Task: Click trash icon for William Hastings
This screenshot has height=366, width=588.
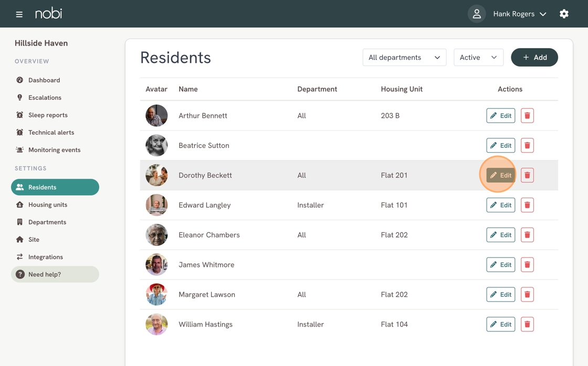Action: (527, 325)
